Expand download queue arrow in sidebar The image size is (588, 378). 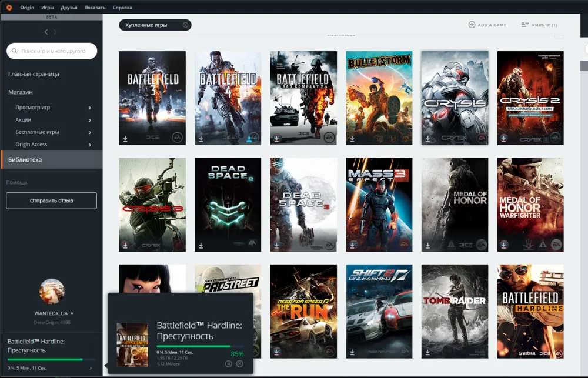click(x=91, y=368)
